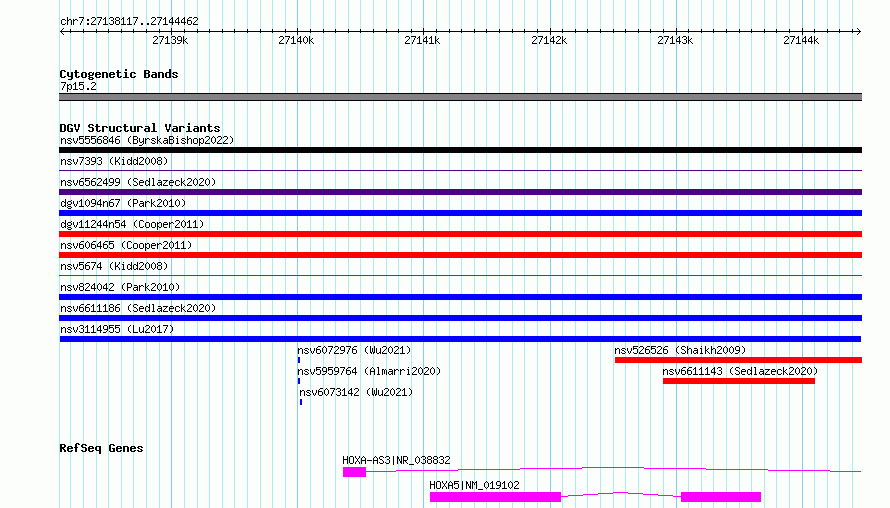The height and width of the screenshot is (508, 890).
Task: Select the RefSeq Genes track title
Action: pos(101,448)
